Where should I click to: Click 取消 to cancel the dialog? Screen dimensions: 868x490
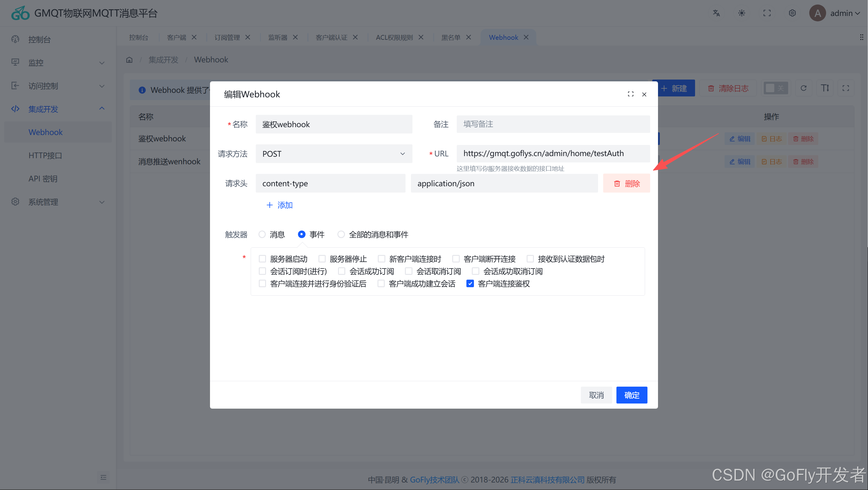point(596,395)
